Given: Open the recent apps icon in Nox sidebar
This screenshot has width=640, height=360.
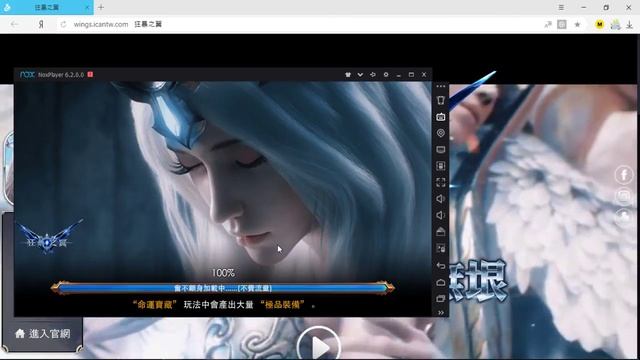Looking at the screenshot, I should [x=440, y=298].
